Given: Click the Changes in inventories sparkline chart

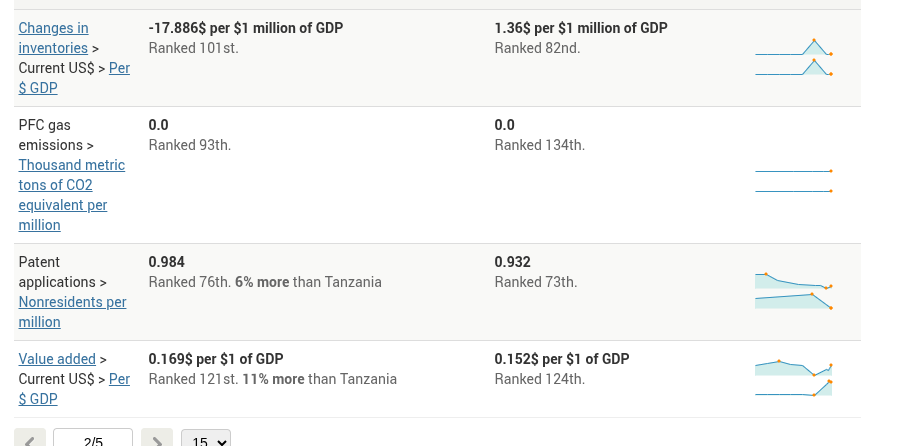Looking at the screenshot, I should tap(794, 58).
